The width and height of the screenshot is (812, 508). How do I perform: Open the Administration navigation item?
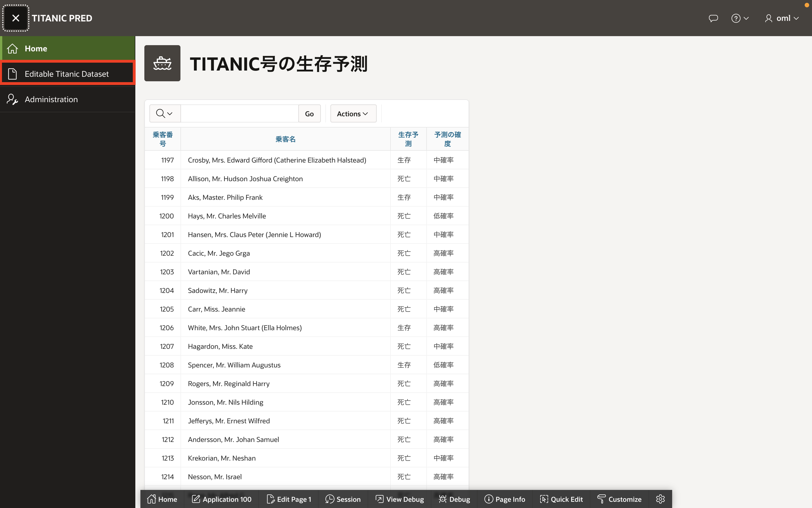67,99
